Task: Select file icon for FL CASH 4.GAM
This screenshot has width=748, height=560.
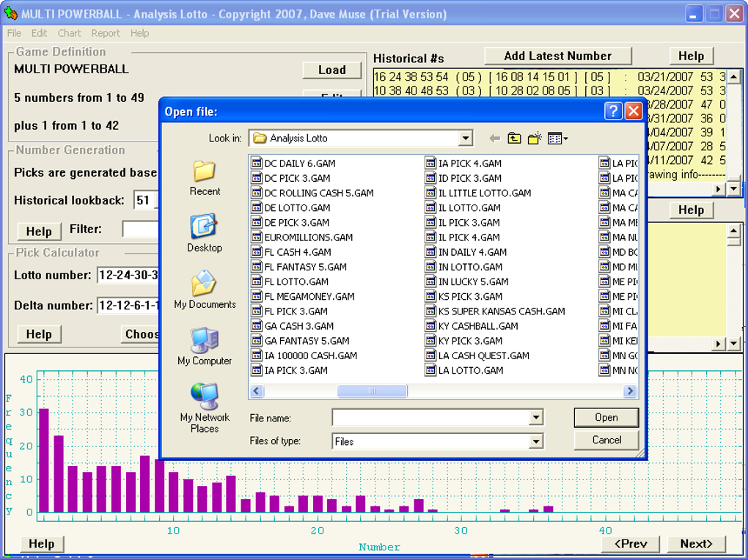Action: coord(257,252)
